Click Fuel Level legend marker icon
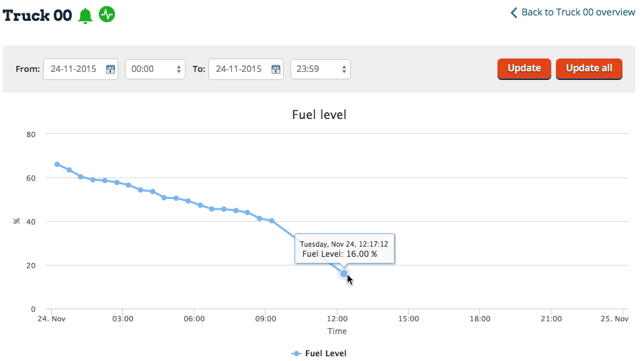The height and width of the screenshot is (361, 644). point(296,353)
